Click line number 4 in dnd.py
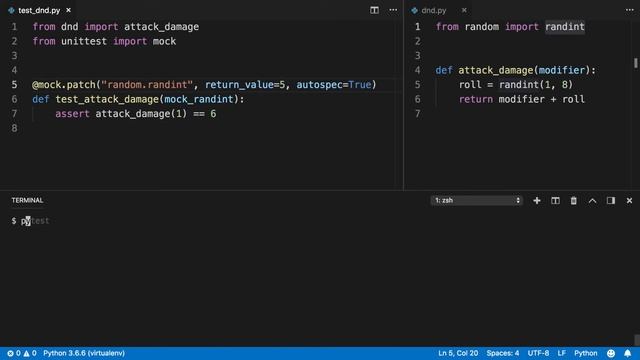 417,70
